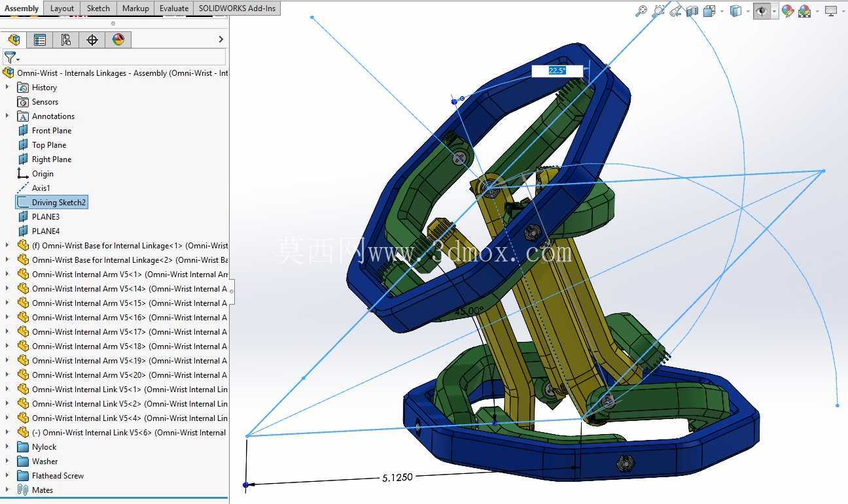The height and width of the screenshot is (504, 848).
Task: Expand Omni-Wrist Internal Arm V5<1>
Action: 7,275
